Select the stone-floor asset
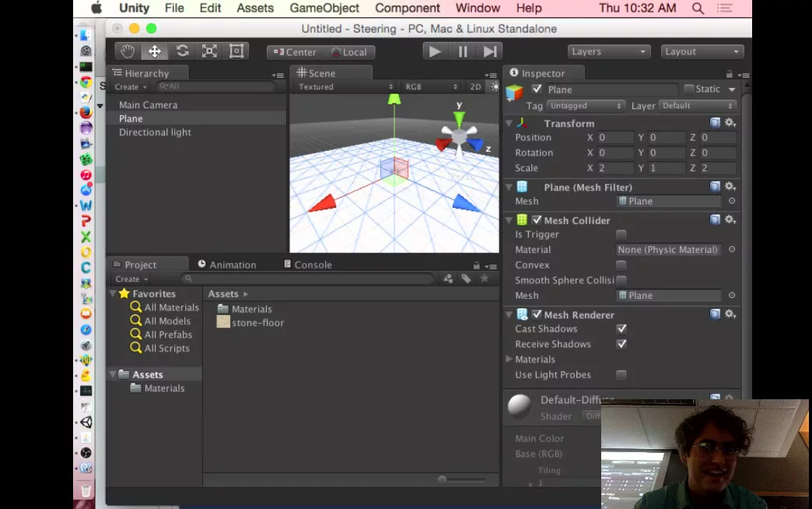Screen dimensions: 812x509 pos(250,322)
